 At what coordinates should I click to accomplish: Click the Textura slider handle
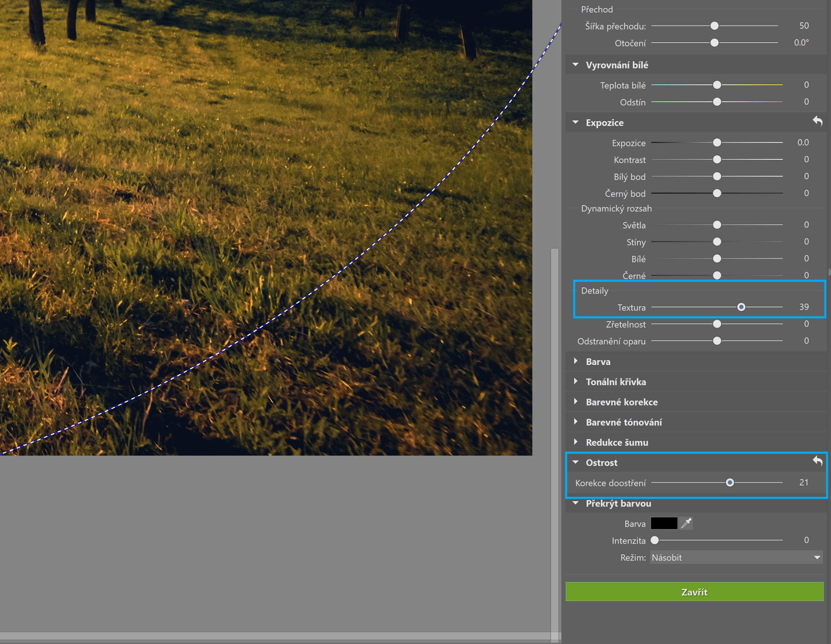click(x=741, y=307)
